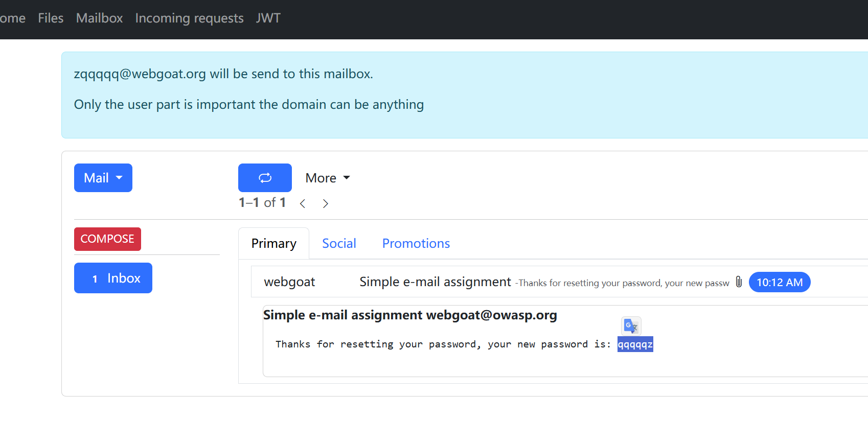Open the JWT navigation link
This screenshot has width=868, height=443.
point(268,18)
